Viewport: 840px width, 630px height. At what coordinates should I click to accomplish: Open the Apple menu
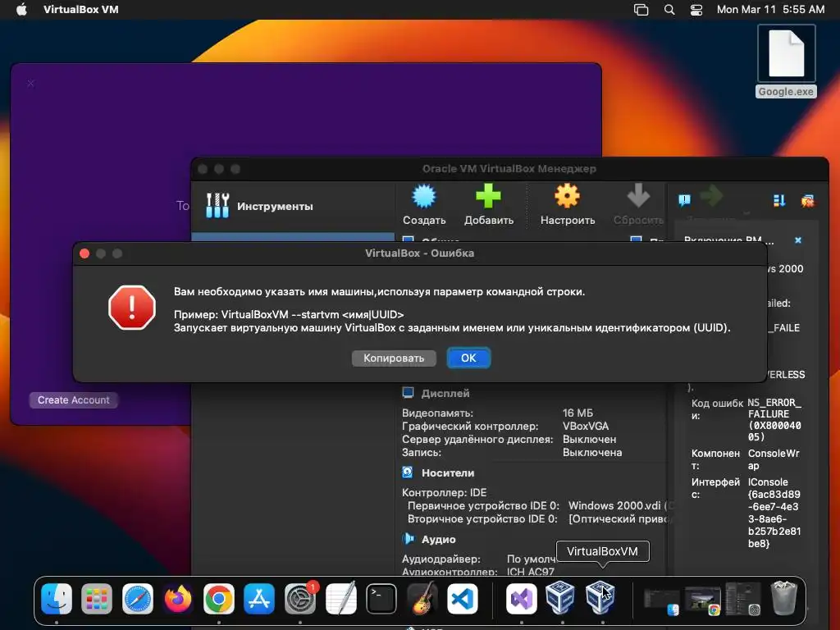tap(22, 10)
